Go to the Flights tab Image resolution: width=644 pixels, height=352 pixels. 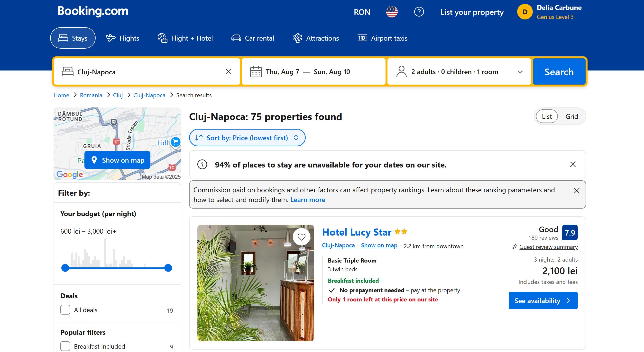[x=122, y=38]
